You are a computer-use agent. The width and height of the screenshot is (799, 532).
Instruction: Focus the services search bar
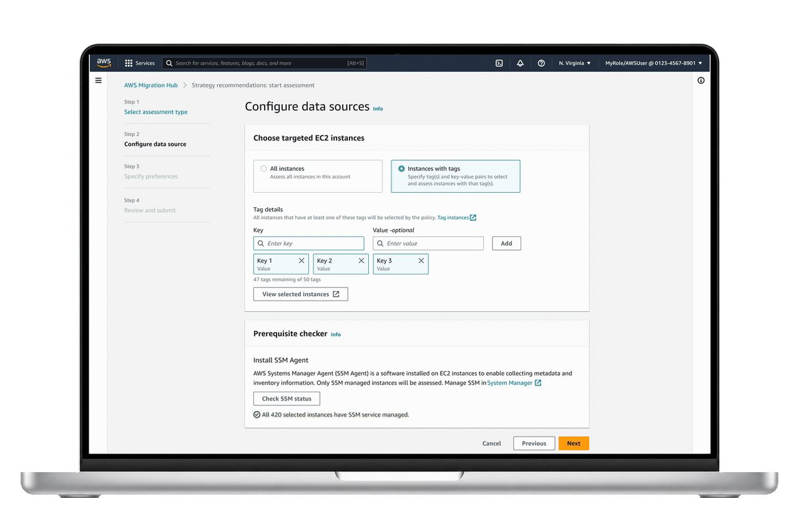pos(265,63)
